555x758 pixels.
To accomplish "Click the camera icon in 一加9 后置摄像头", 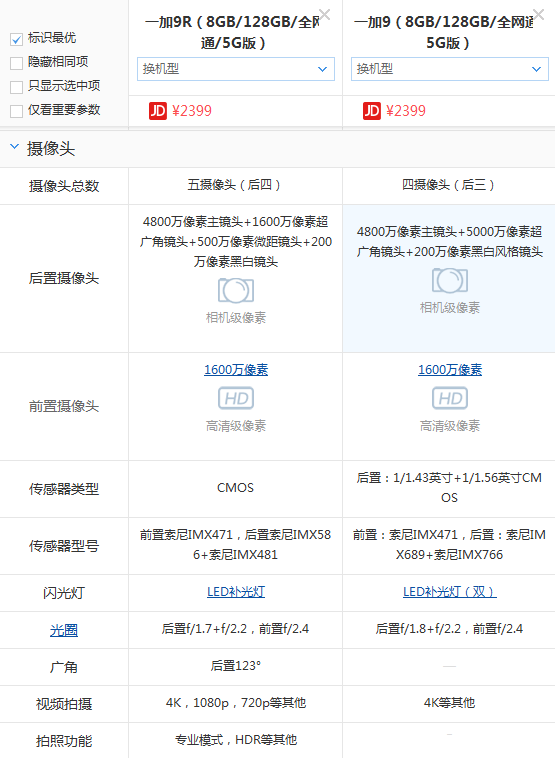I will point(450,280).
